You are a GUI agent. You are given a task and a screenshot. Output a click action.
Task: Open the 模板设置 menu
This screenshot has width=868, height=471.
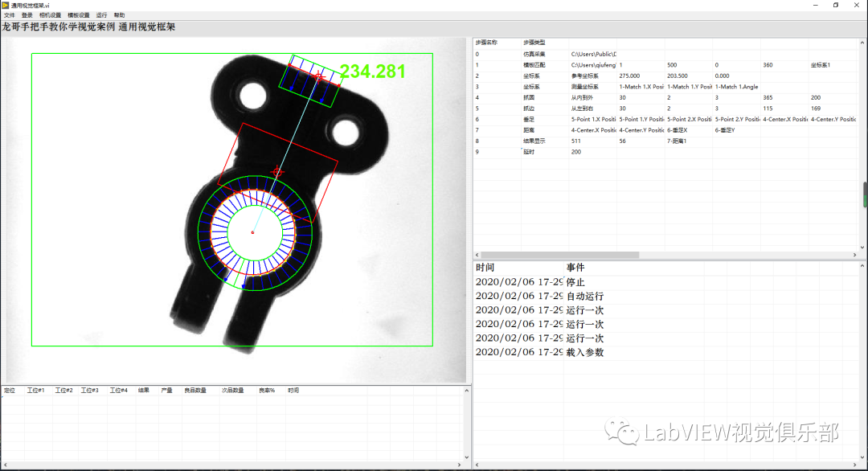(79, 15)
